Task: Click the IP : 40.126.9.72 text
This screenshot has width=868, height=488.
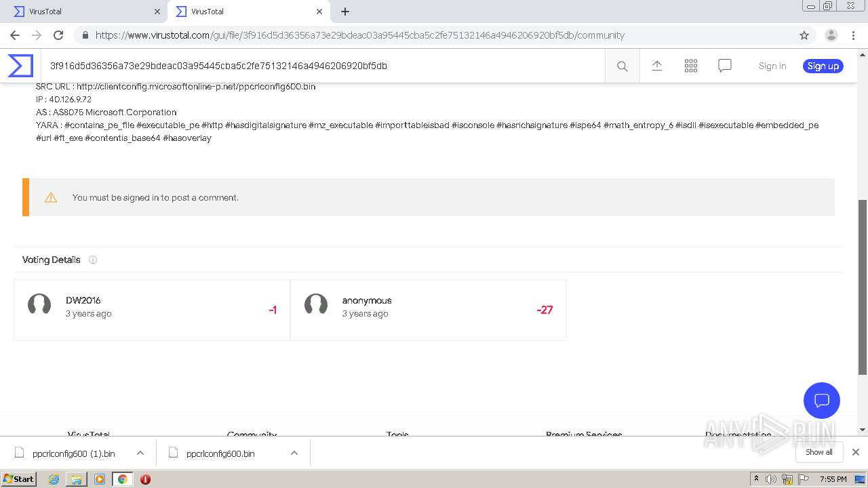Action: [x=64, y=99]
